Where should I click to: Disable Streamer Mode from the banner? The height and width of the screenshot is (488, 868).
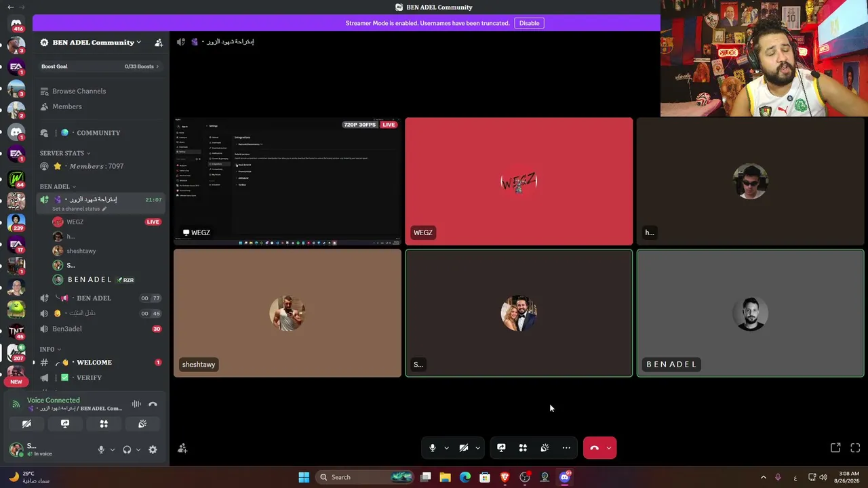[529, 23]
